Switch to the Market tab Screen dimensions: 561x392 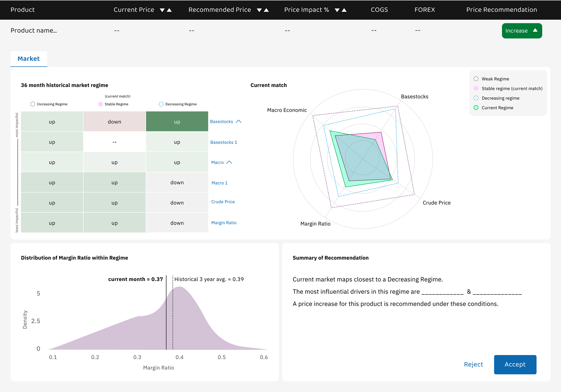pyautogui.click(x=29, y=59)
